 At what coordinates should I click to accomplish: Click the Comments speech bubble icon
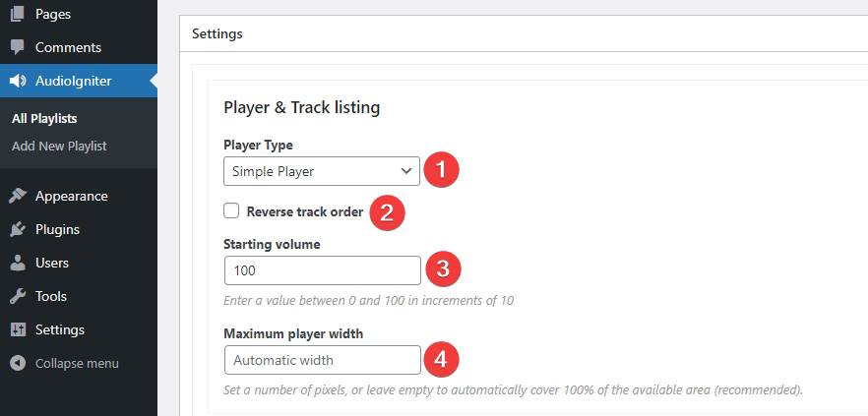(x=18, y=47)
